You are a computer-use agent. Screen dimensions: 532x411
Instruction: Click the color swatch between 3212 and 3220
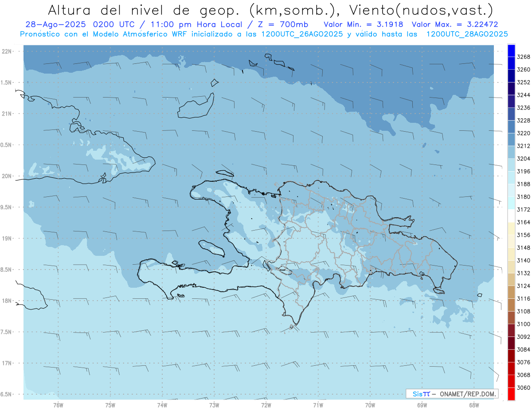[511, 139]
